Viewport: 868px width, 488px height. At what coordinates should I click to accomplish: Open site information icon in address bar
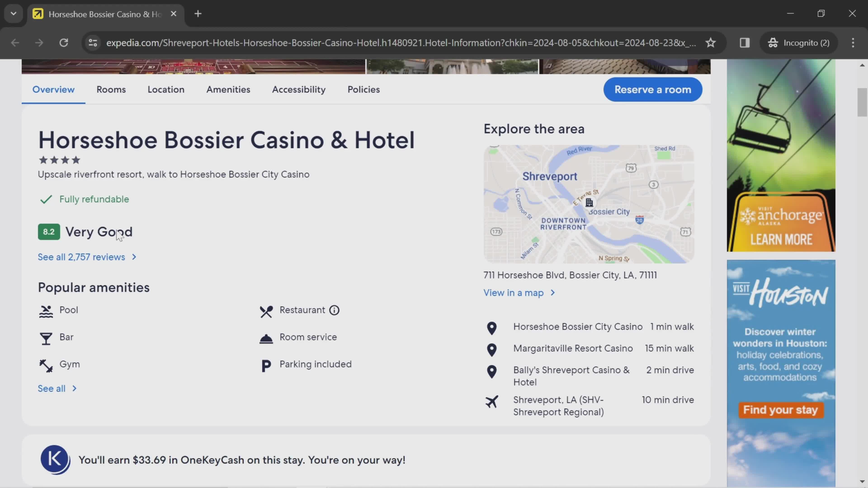pyautogui.click(x=93, y=43)
